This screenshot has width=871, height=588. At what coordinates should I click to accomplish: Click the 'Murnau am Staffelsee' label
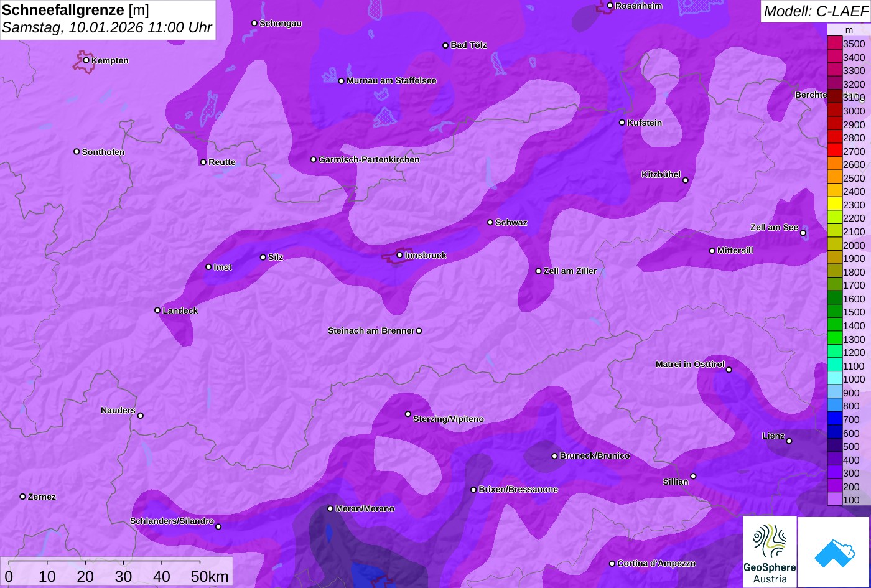click(391, 80)
